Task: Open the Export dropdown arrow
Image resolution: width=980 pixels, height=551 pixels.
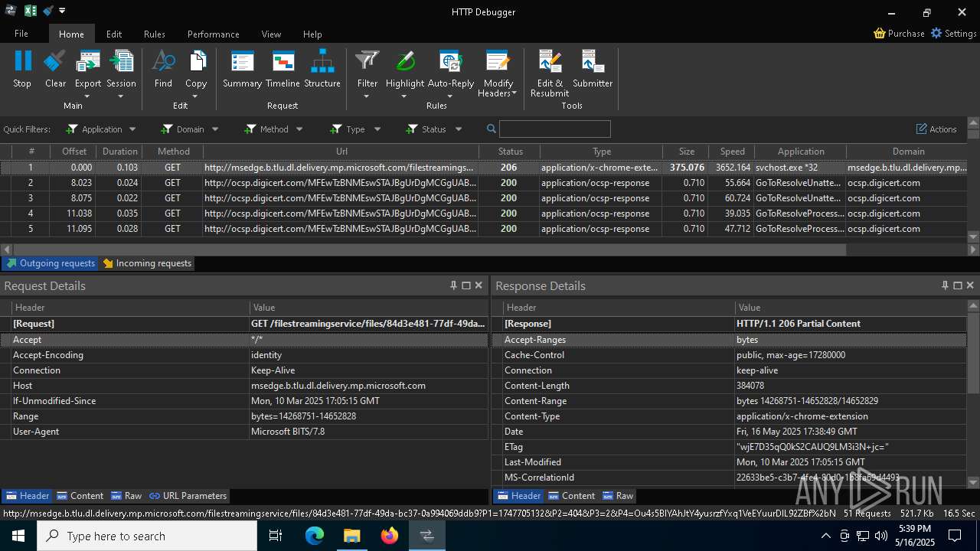Action: tap(87, 96)
